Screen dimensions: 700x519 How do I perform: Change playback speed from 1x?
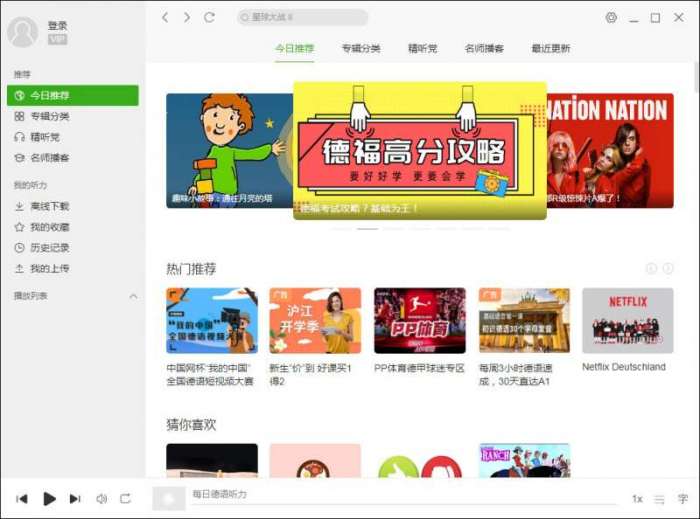tap(637, 499)
